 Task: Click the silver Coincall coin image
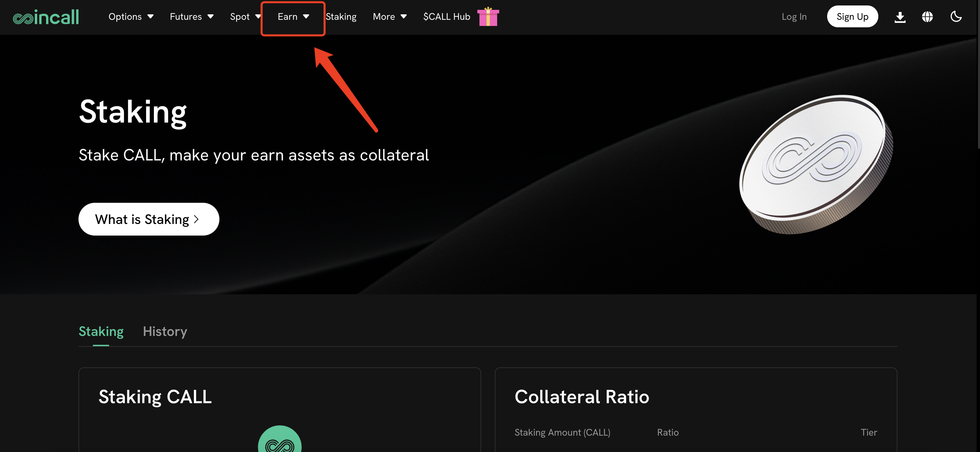[x=816, y=164]
